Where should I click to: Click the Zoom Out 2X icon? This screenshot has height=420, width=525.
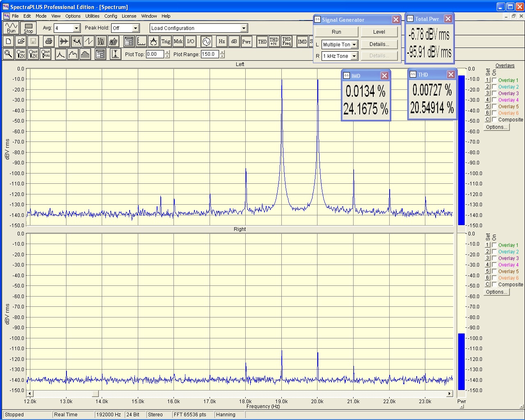[x=33, y=54]
